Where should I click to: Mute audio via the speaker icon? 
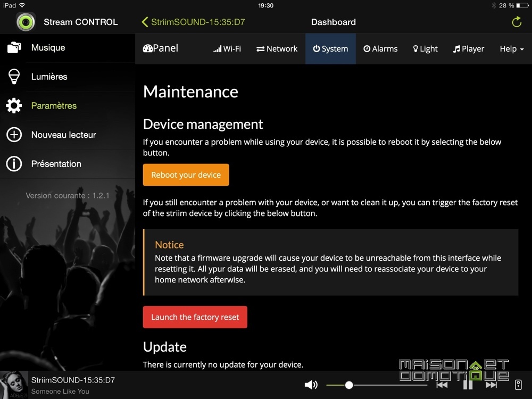click(x=311, y=385)
